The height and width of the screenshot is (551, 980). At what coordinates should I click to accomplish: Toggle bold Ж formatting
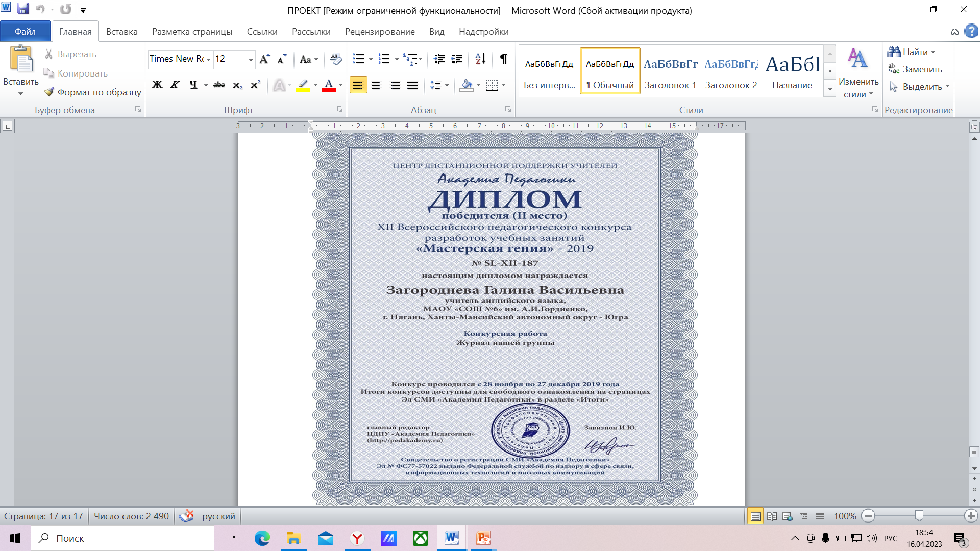pos(157,85)
